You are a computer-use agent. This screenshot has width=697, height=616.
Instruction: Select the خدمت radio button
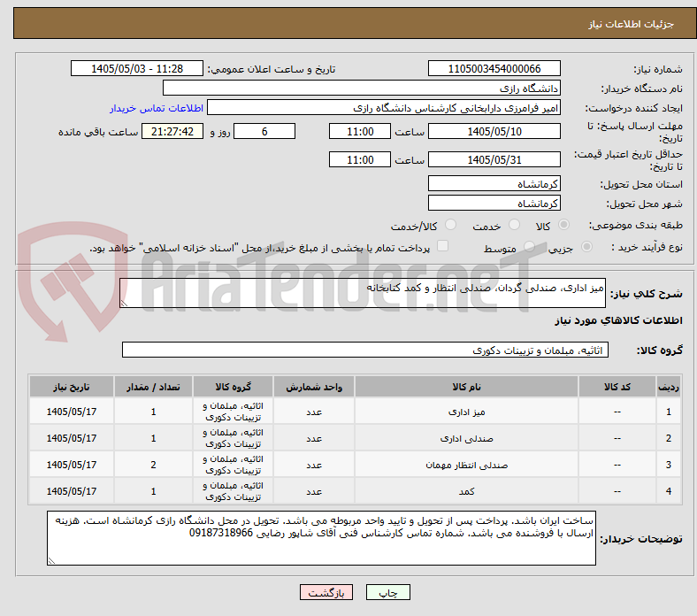(514, 225)
